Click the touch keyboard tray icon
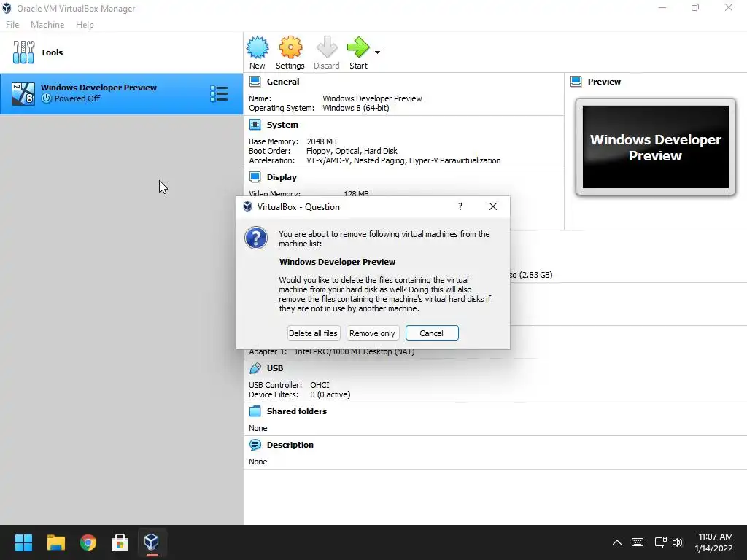 click(638, 542)
